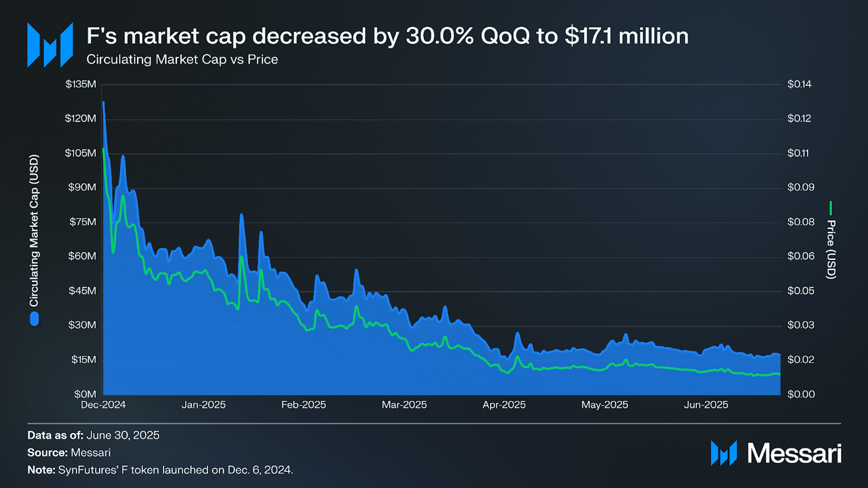The width and height of the screenshot is (868, 488).
Task: Click the Messari logo icon beside the bottom wordmark
Action: coord(724,453)
